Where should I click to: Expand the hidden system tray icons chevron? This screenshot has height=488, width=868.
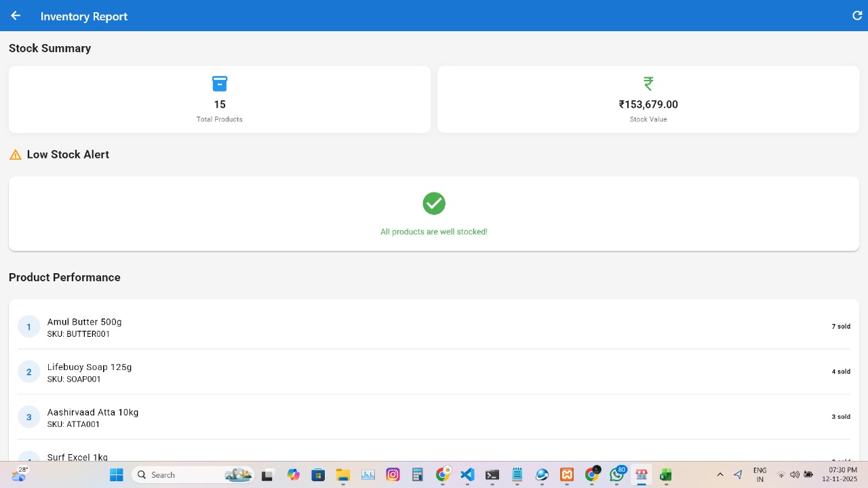pos(720,475)
